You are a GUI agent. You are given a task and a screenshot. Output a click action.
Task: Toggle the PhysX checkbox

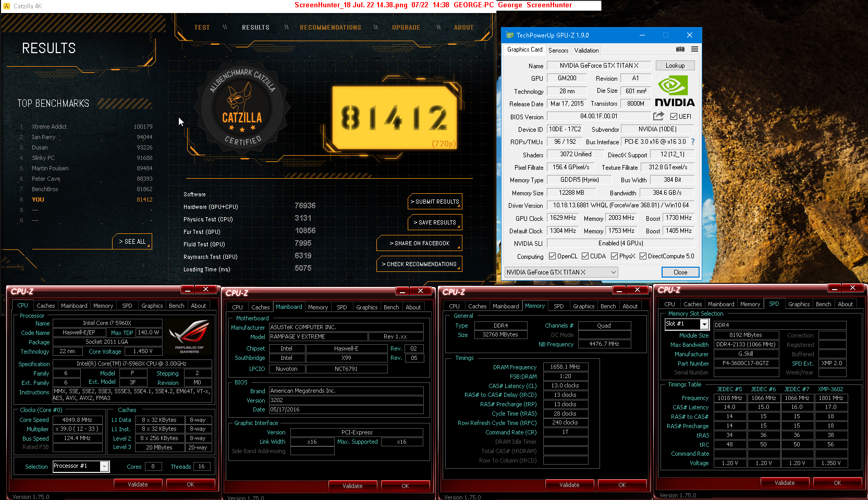click(x=614, y=256)
